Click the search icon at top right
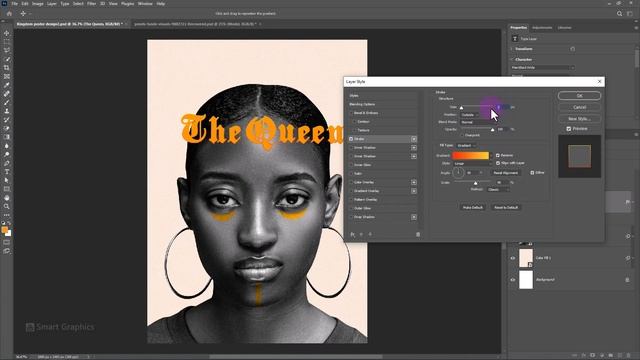 (619, 13)
